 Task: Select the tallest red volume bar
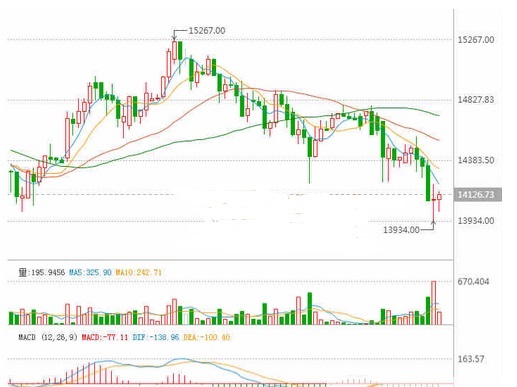(x=433, y=303)
